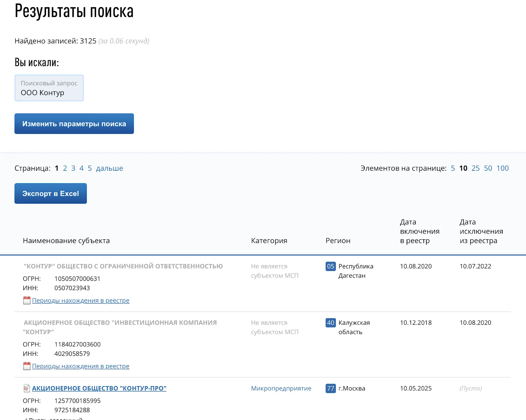Go to page 2 of results
The width and height of the screenshot is (526, 420).
(65, 168)
